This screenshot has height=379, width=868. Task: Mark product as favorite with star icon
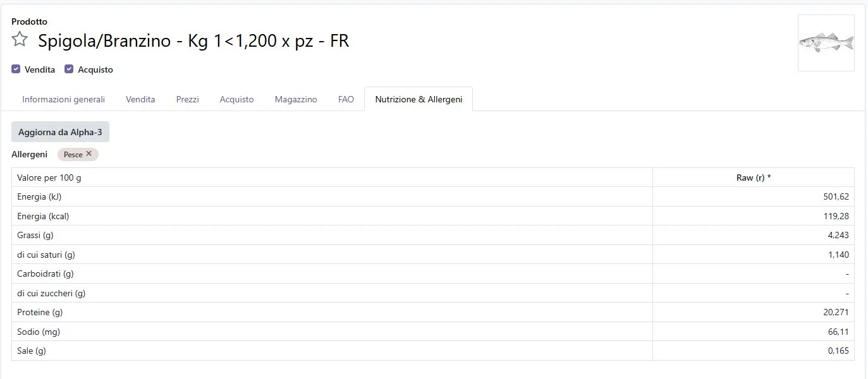[20, 40]
